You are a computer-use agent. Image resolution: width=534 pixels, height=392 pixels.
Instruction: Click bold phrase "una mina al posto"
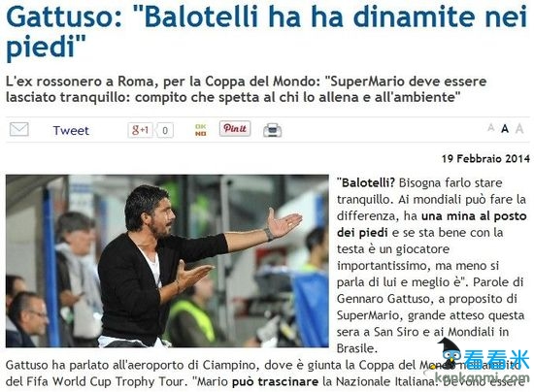pos(474,216)
